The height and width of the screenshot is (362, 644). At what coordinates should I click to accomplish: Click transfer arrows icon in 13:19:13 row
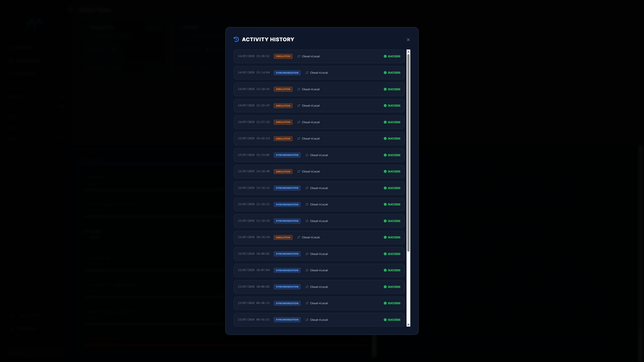(307, 188)
